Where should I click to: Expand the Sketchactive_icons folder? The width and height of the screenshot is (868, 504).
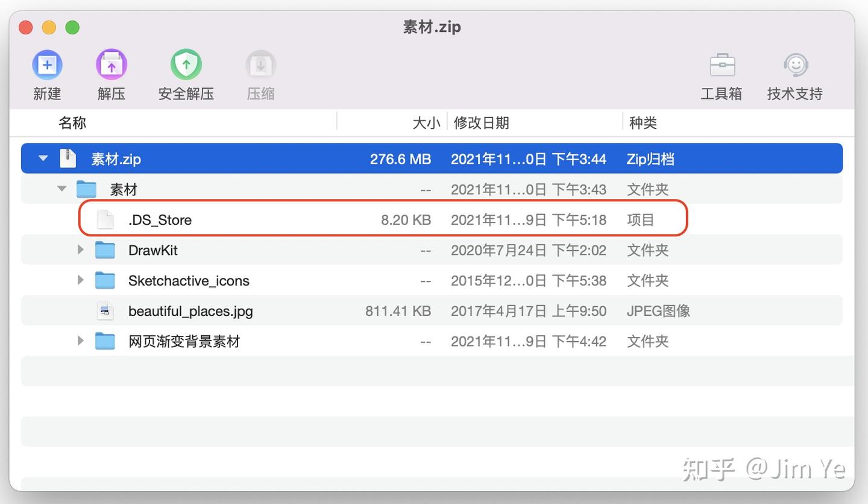[x=80, y=280]
